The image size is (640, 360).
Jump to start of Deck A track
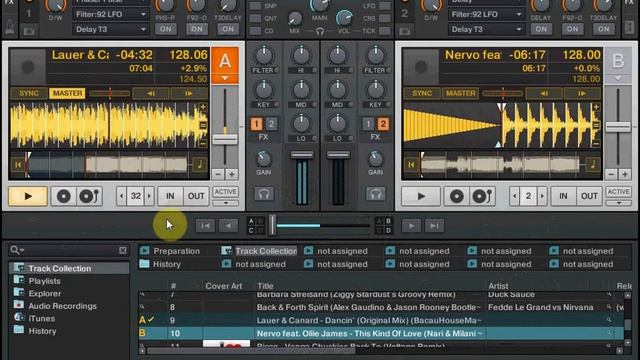click(x=18, y=164)
